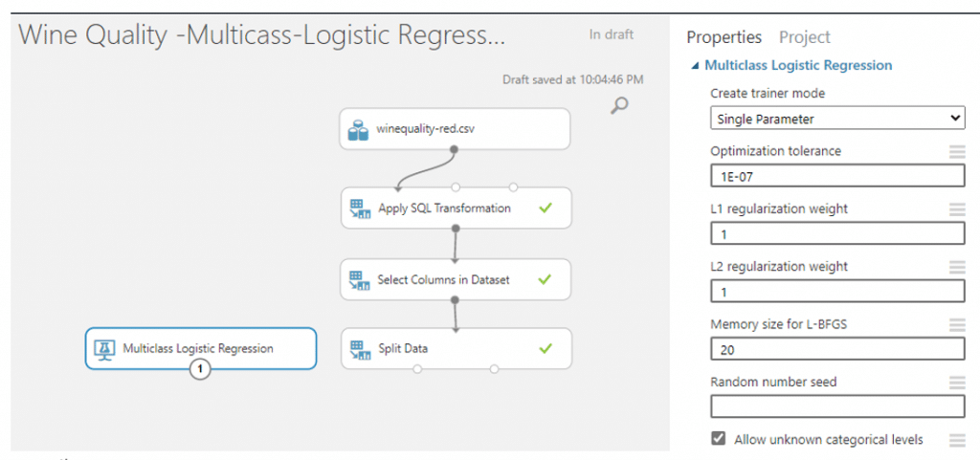Open the Create trainer mode dropdown
This screenshot has width=980, height=460.
pyautogui.click(x=837, y=118)
